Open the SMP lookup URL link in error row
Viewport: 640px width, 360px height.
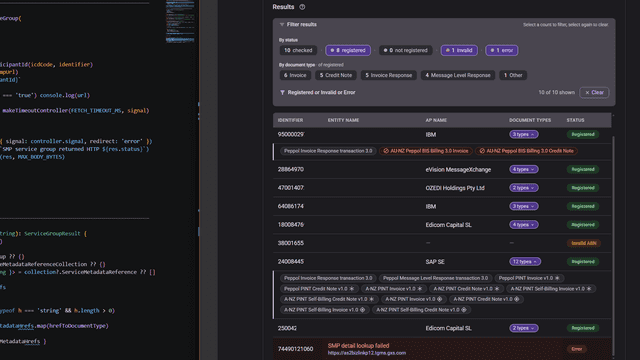tap(367, 353)
